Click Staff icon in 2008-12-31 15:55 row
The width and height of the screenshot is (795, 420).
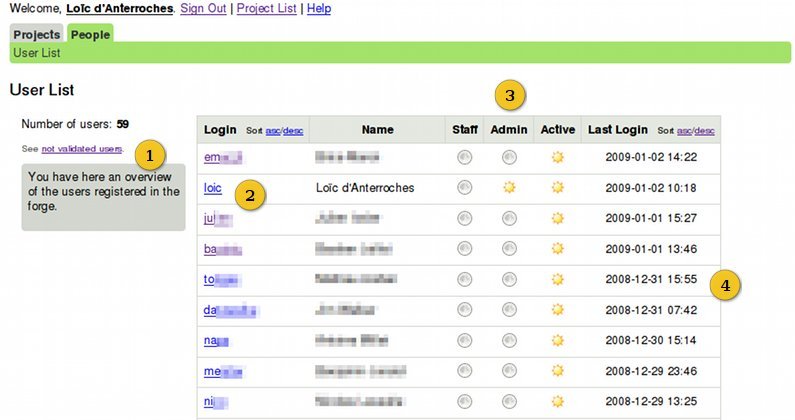[464, 279]
